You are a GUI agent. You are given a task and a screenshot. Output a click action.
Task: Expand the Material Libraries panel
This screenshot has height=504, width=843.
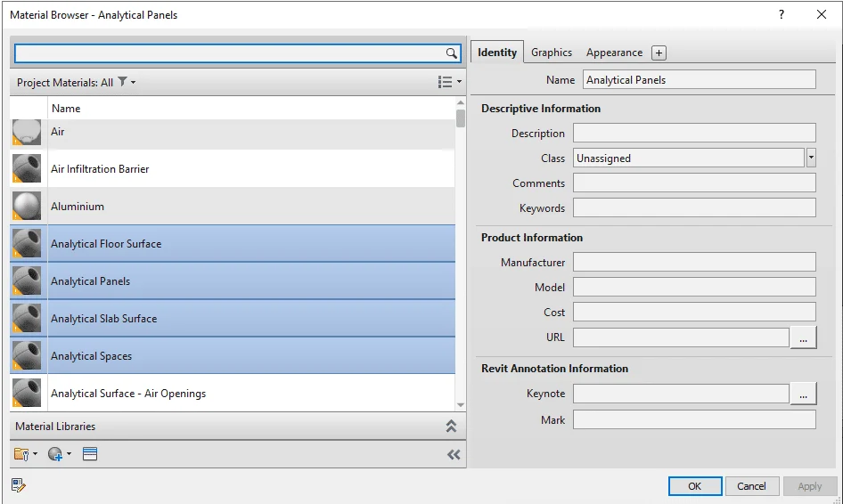tap(451, 427)
